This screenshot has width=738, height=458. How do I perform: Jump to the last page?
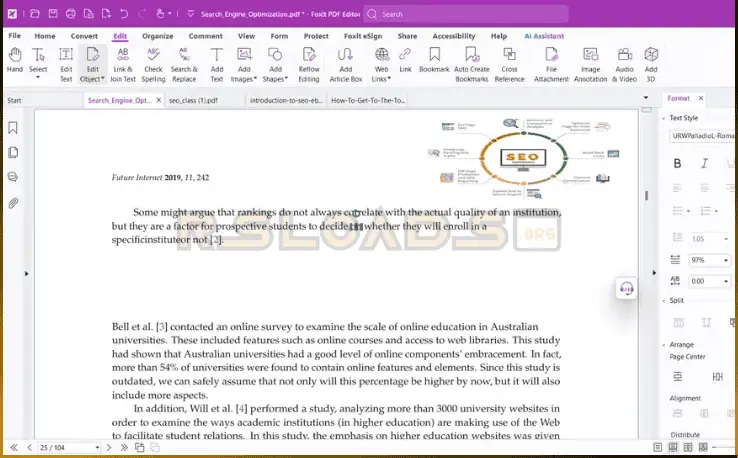(124, 448)
